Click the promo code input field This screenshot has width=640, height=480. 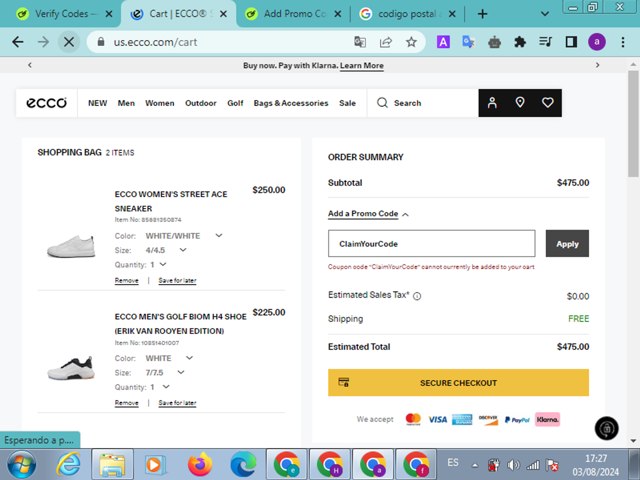tap(431, 244)
